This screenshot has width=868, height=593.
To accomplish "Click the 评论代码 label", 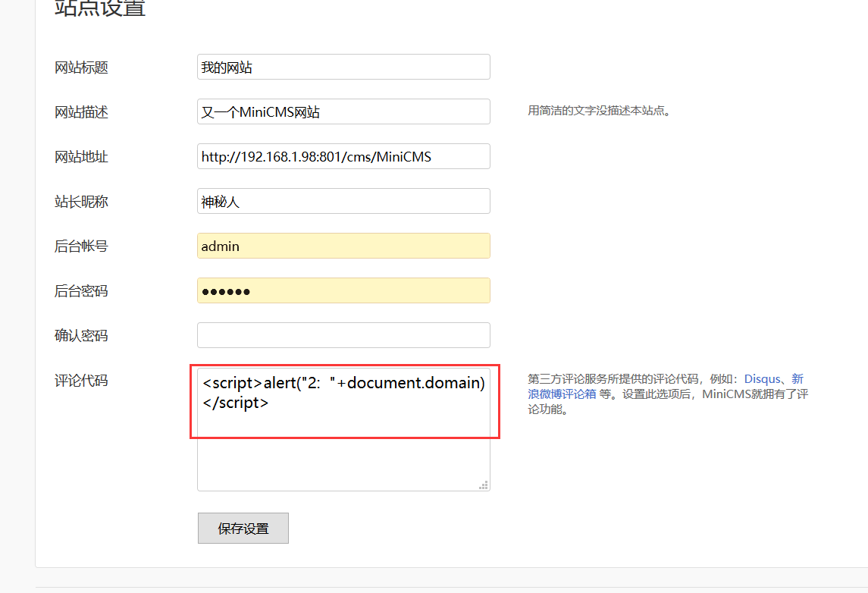I will click(x=81, y=381).
